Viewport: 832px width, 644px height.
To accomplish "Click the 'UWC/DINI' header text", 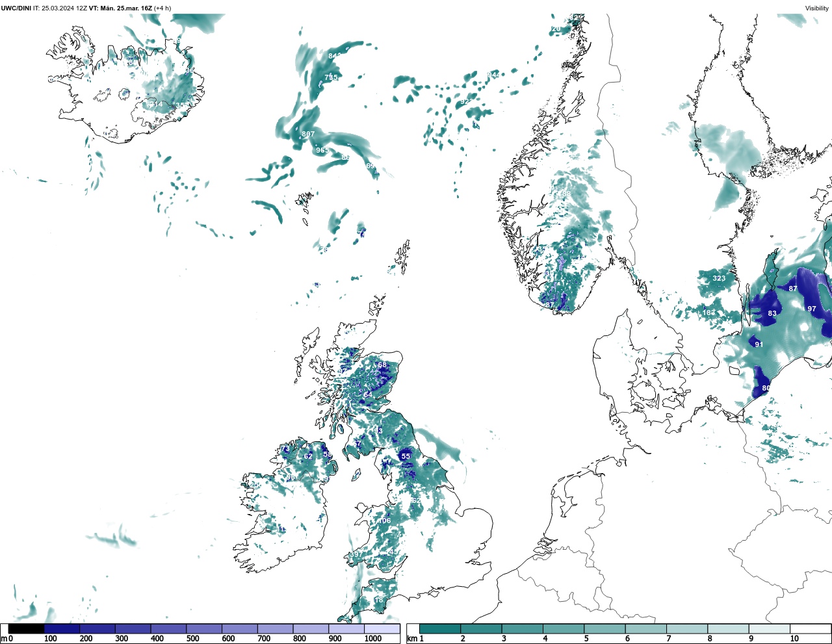I will (16, 8).
